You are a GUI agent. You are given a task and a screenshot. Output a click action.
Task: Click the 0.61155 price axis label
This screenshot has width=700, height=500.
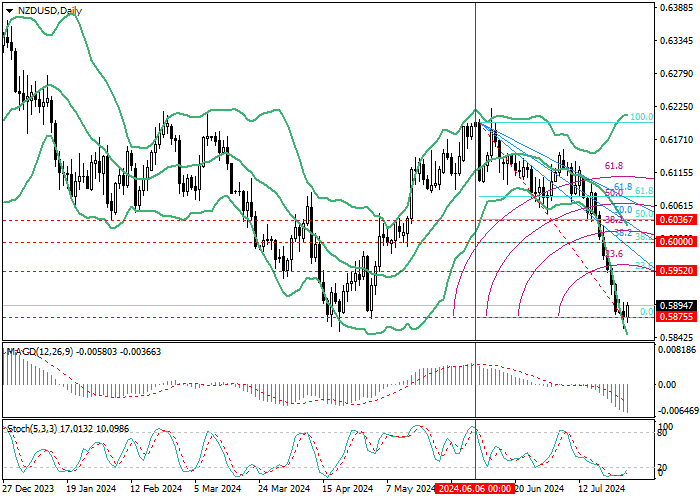coord(676,173)
